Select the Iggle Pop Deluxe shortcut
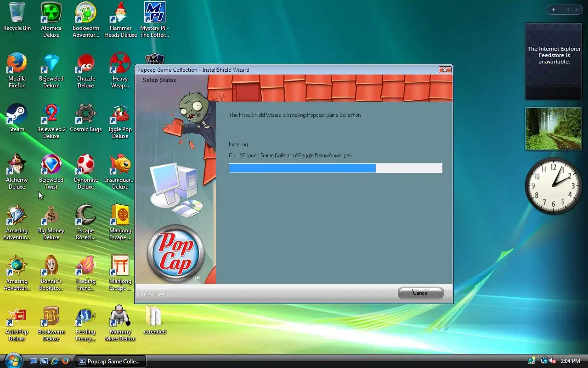 coord(120,121)
